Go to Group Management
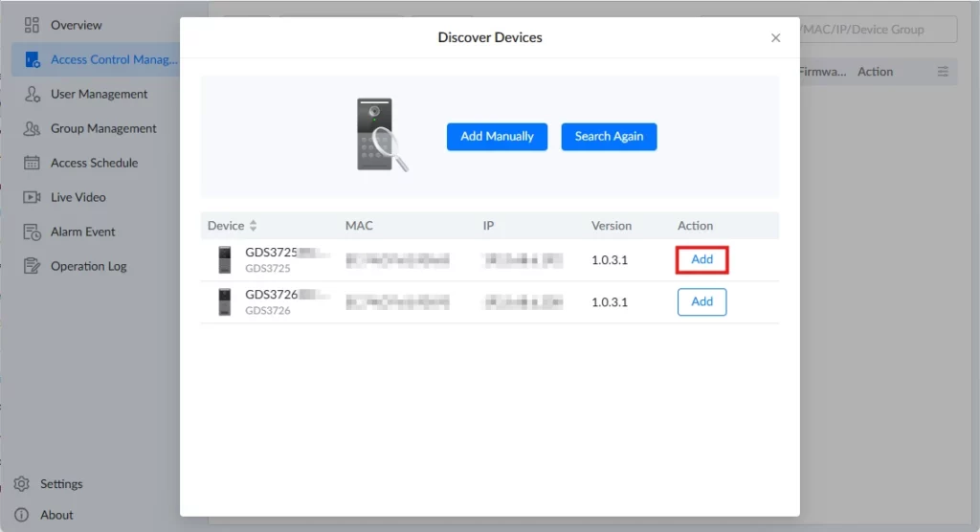Screen dimensions: 980x532 tap(103, 128)
